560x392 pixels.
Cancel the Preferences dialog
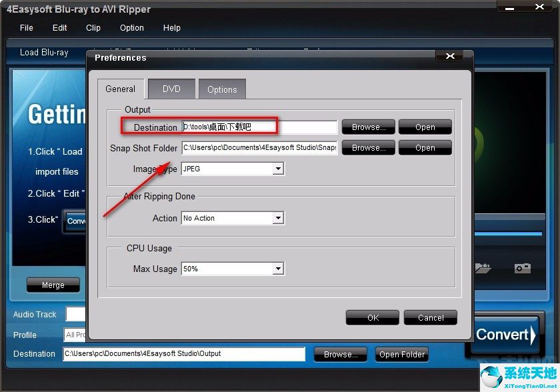click(x=431, y=318)
